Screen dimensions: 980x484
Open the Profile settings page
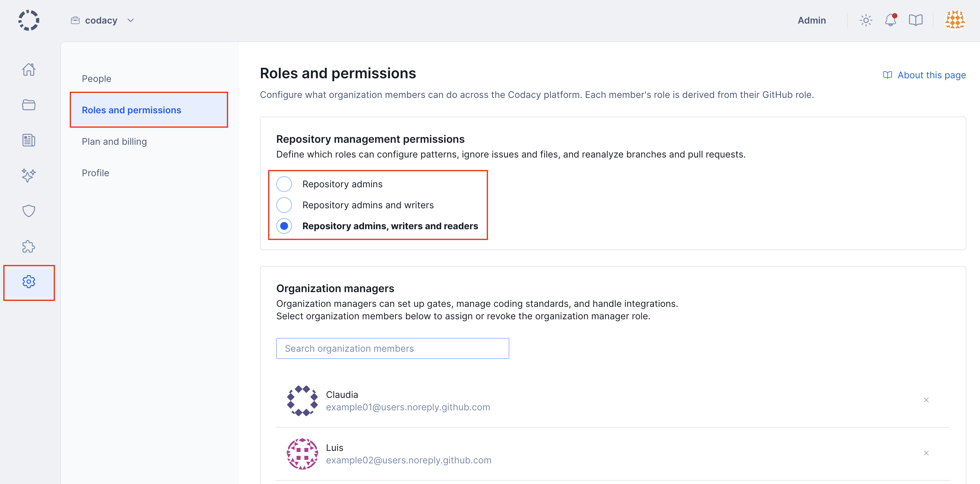pyautogui.click(x=96, y=173)
